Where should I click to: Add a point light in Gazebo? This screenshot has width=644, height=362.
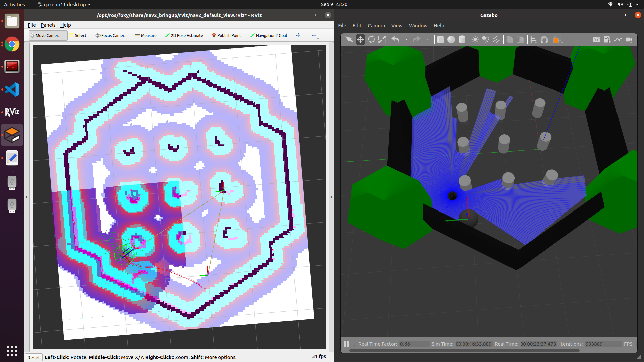[475, 40]
